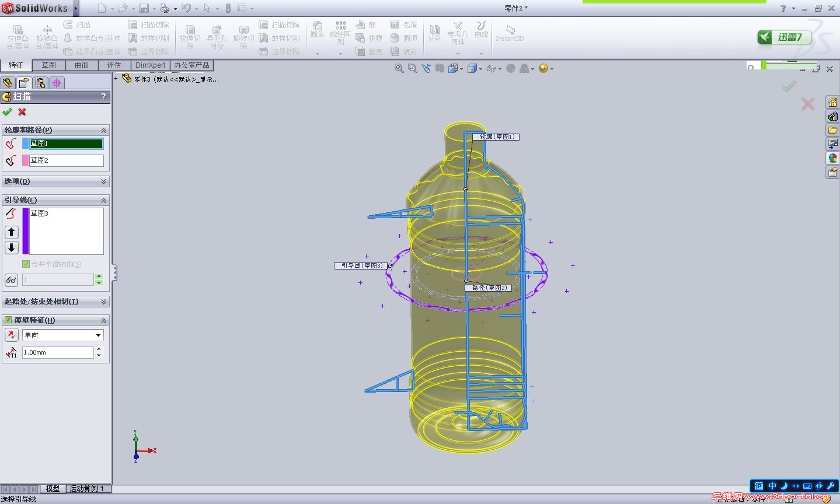
Task: Open Custom Properties icon in task pane
Action: (x=832, y=172)
